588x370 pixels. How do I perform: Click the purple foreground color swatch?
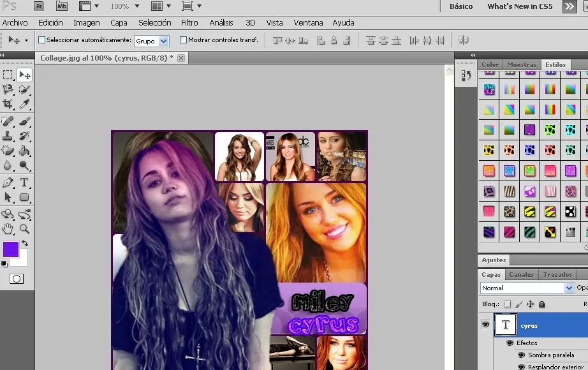[x=11, y=249]
